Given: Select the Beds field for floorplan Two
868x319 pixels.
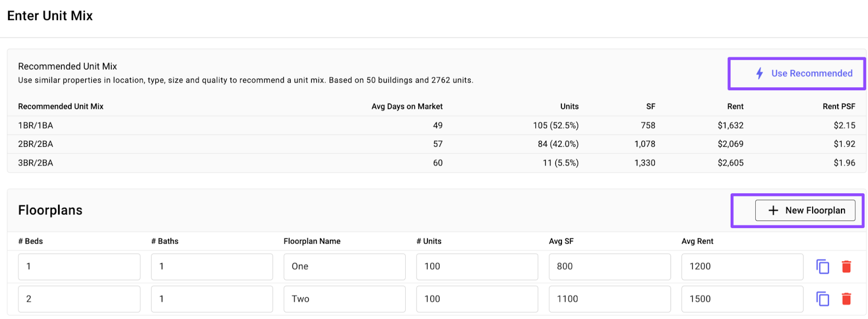Looking at the screenshot, I should [x=79, y=299].
